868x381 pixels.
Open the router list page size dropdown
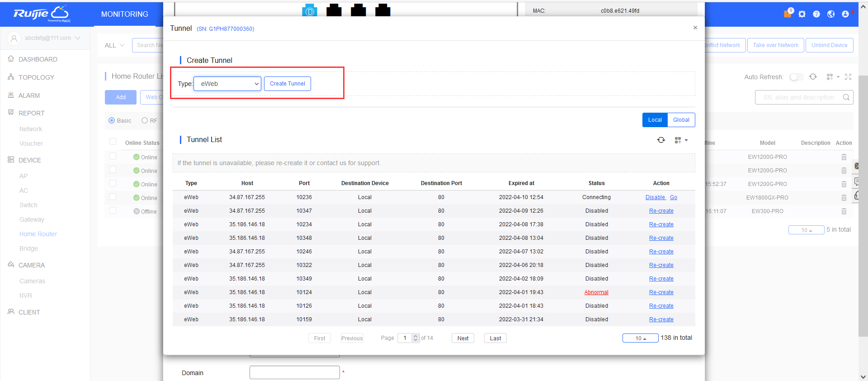(806, 230)
